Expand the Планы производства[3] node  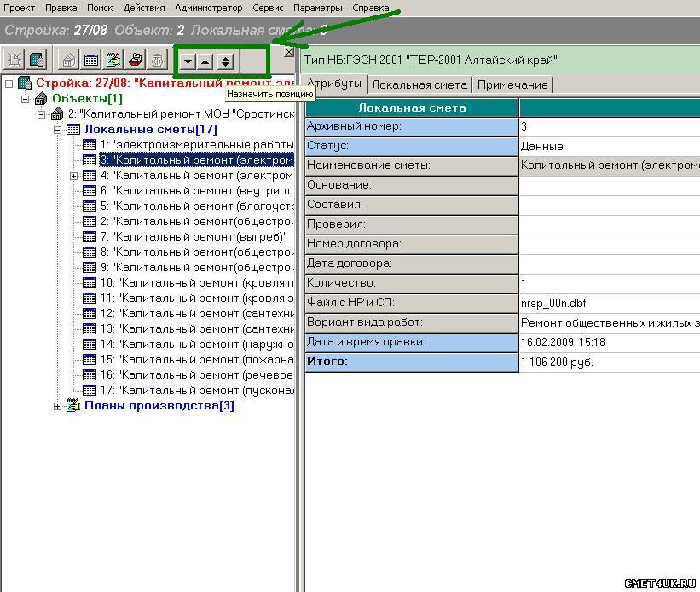tap(58, 406)
